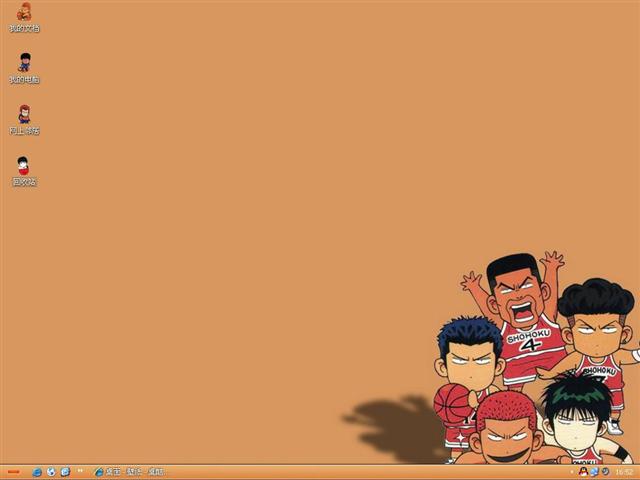This screenshot has width=640, height=480.
Task: Open the 回收站 recycle bin icon
Action: tap(24, 171)
